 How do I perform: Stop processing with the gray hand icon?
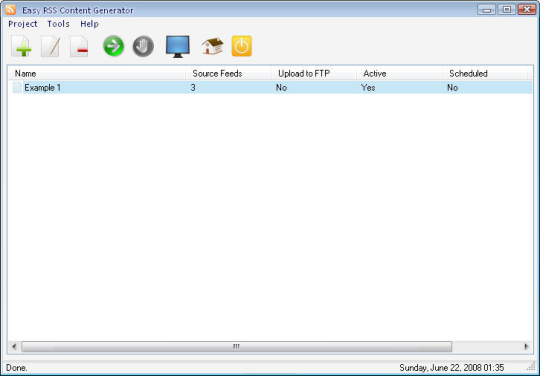click(x=143, y=46)
